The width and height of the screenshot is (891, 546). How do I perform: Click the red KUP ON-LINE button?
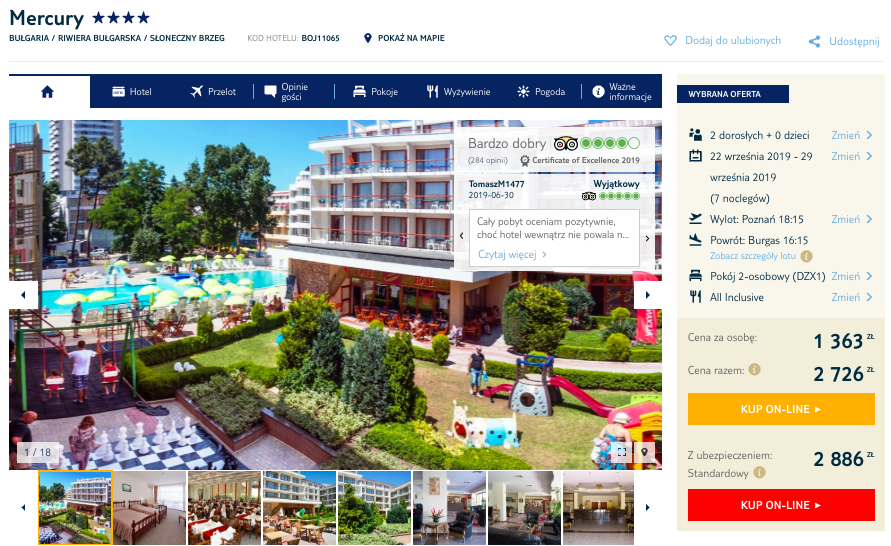tap(781, 505)
